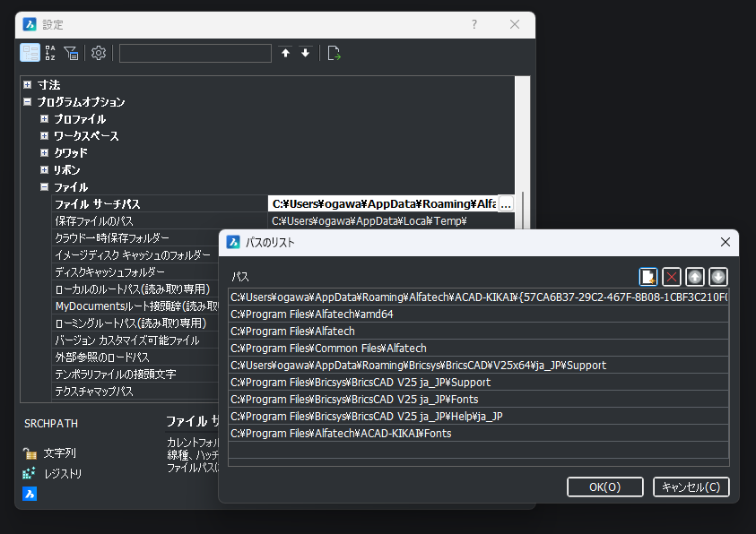
Task: Select the C:¥Program Files¥Alfatech path row
Action: tap(478, 332)
